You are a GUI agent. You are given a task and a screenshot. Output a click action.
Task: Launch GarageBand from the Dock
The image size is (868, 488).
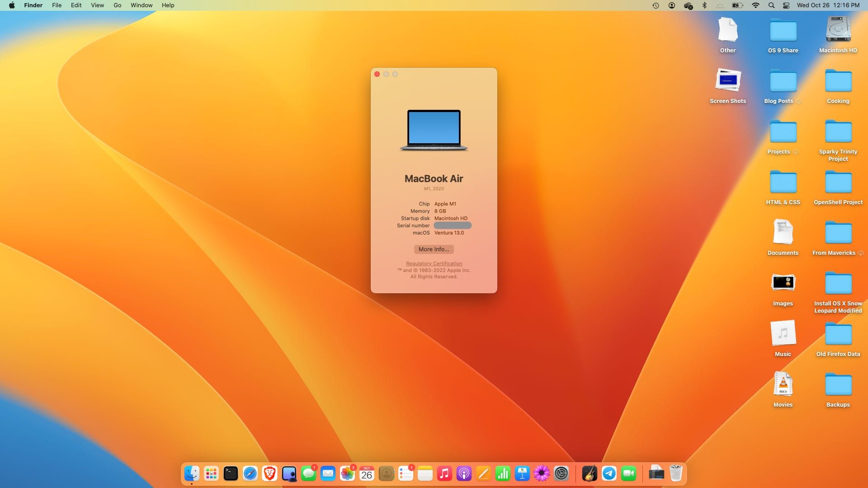(x=590, y=474)
